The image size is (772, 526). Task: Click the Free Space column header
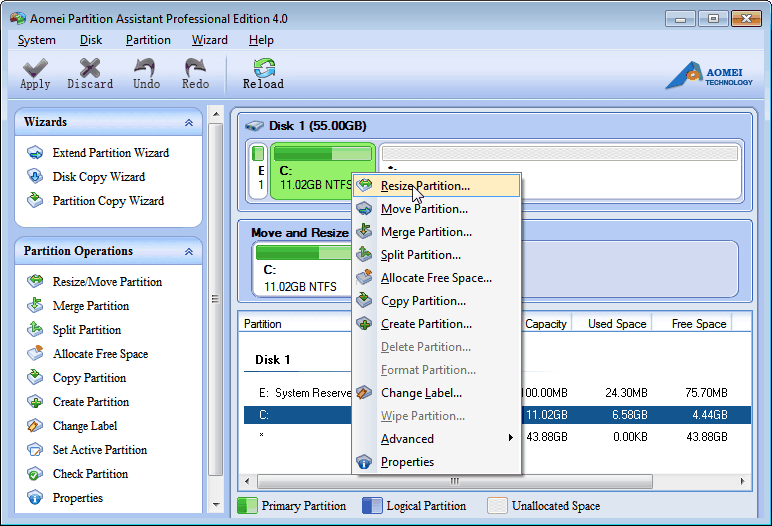click(698, 324)
